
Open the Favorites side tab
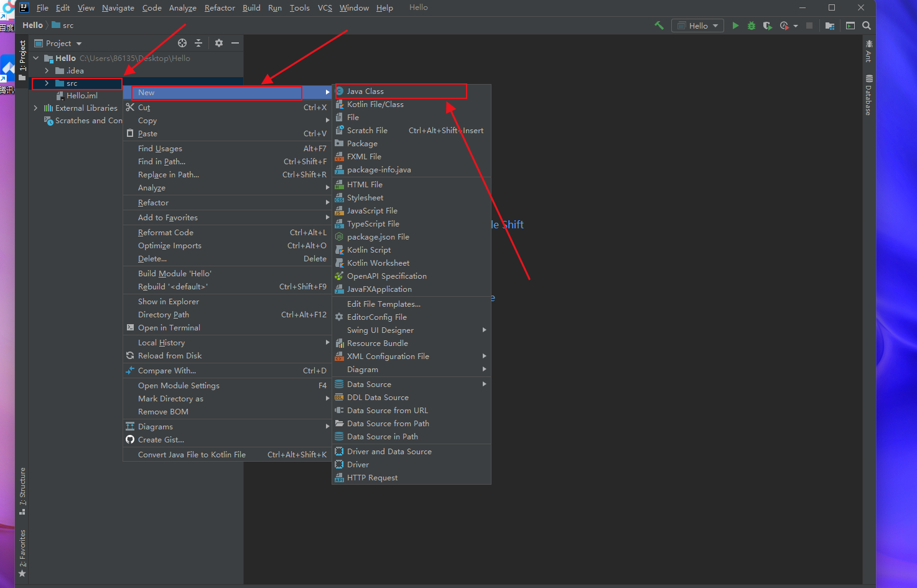click(x=22, y=553)
